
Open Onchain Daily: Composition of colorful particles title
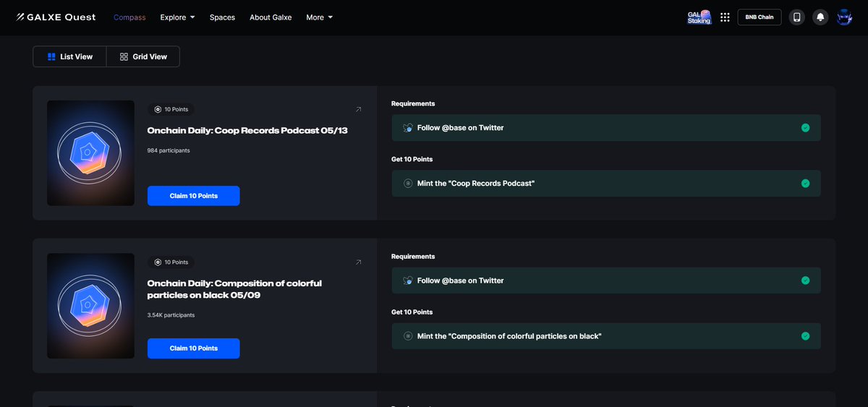point(234,289)
